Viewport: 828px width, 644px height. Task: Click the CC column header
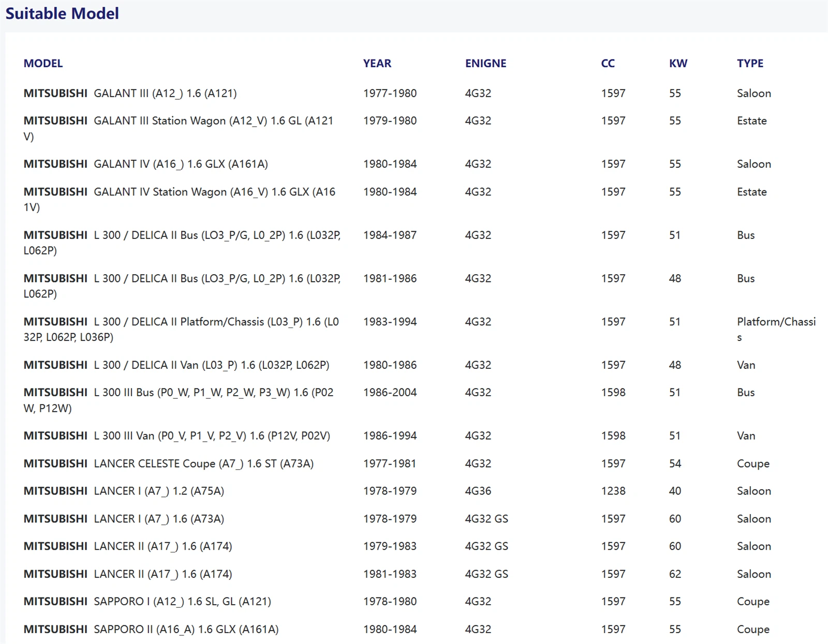(608, 63)
